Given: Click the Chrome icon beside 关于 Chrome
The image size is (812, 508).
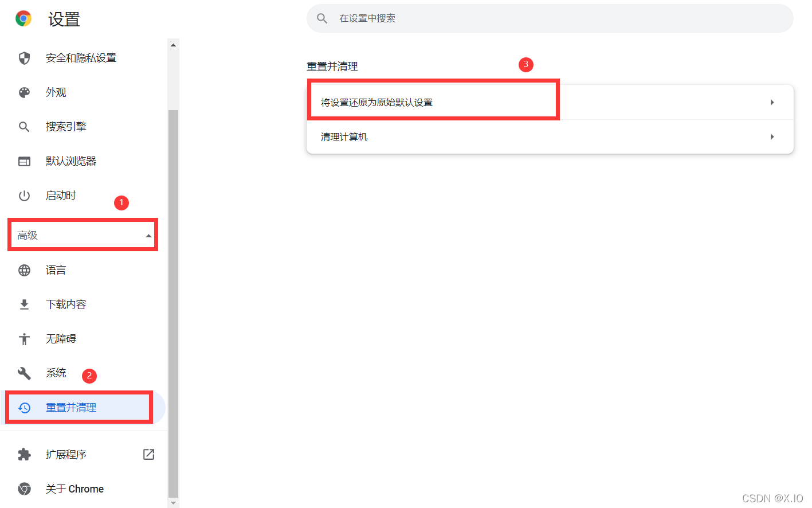Looking at the screenshot, I should pyautogui.click(x=24, y=489).
